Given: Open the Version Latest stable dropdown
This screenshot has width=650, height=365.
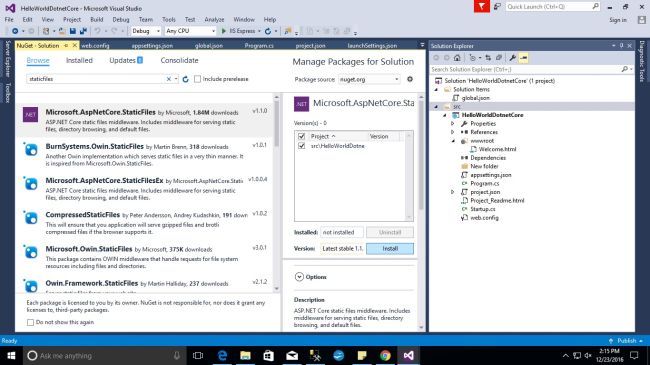Looking at the screenshot, I should tap(342, 248).
